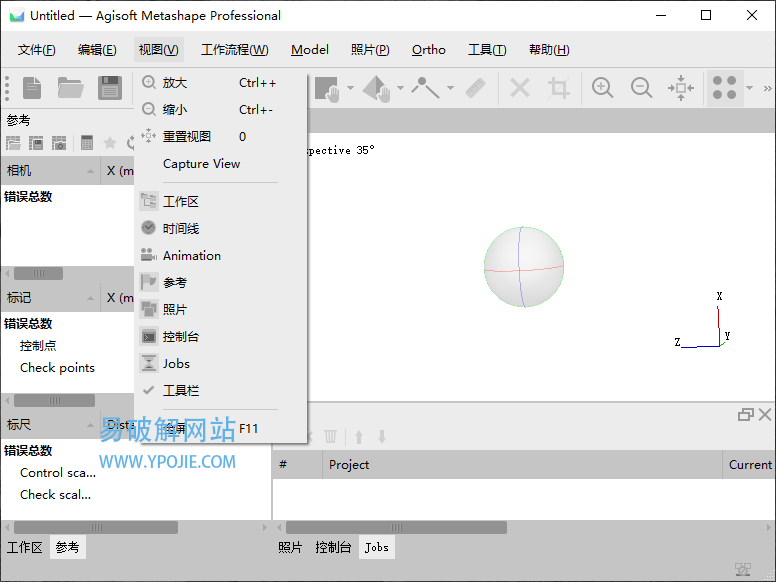Viewport: 776px width, 582px height.
Task: Click the sort arrow on the 相机 column header
Action: tap(90, 171)
